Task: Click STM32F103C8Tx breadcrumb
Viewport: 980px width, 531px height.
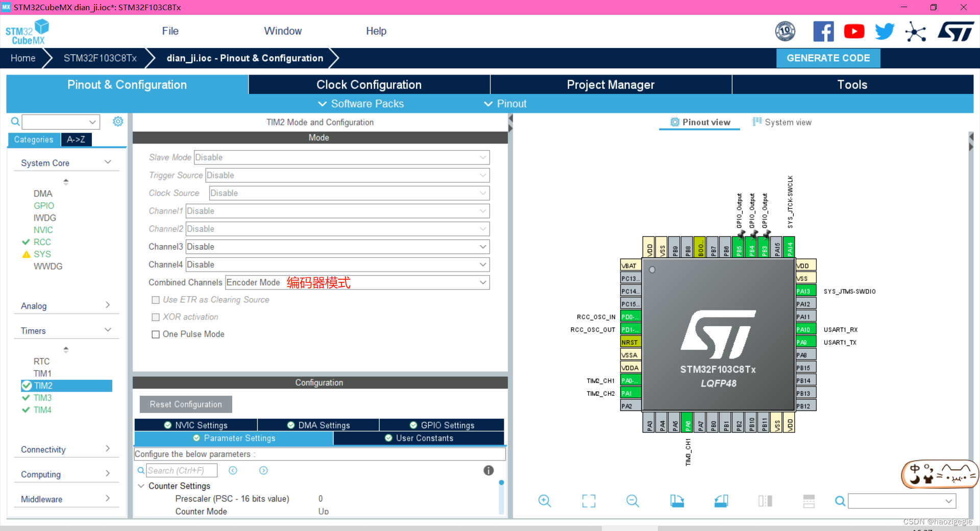Action: 100,58
